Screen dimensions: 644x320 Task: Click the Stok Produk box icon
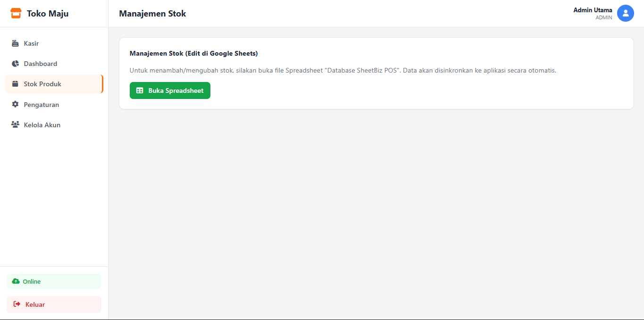(15, 84)
